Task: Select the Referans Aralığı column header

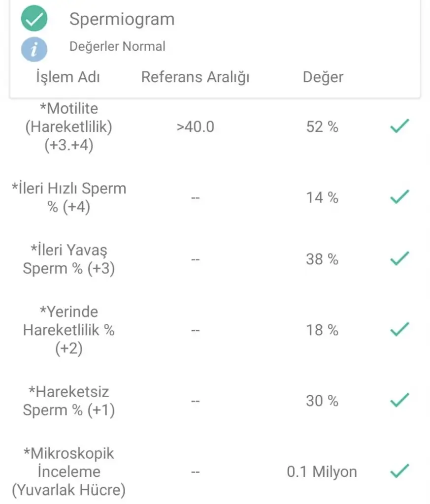Action: [195, 77]
